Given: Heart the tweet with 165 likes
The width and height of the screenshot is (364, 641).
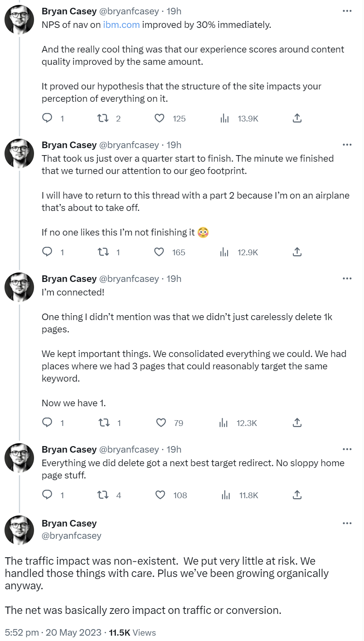Looking at the screenshot, I should [x=159, y=252].
